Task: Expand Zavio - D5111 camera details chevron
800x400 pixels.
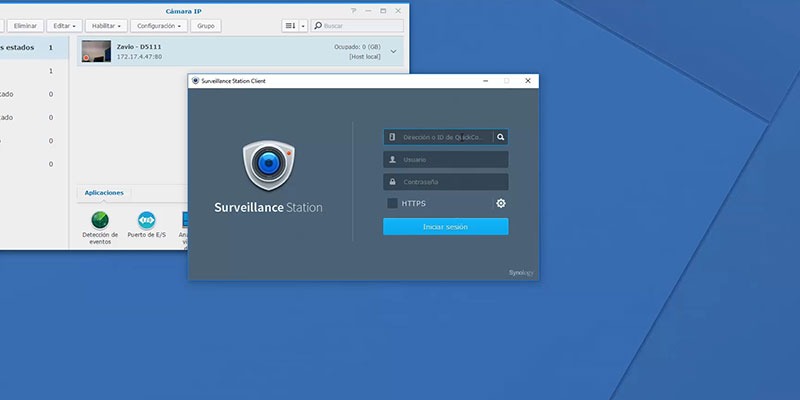Action: point(393,52)
